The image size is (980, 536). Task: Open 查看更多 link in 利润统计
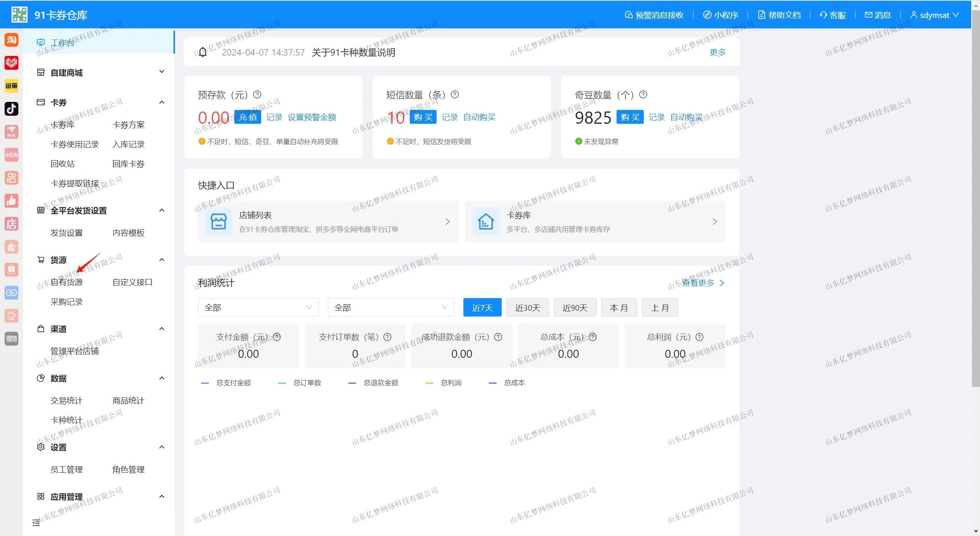click(698, 283)
